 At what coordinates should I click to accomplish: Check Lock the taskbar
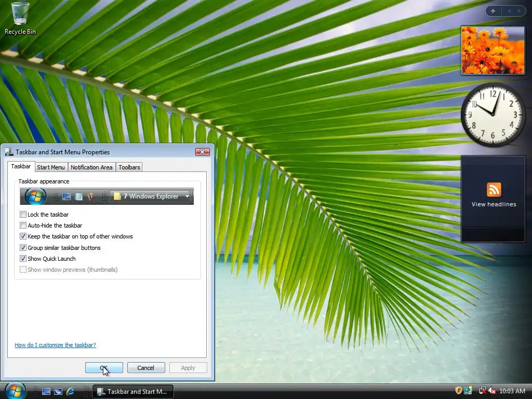pos(23,215)
